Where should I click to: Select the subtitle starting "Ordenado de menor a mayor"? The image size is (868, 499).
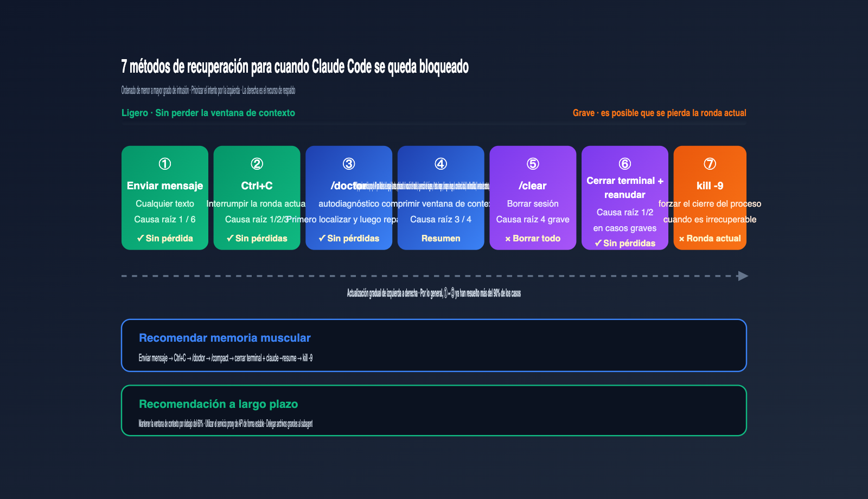point(208,91)
